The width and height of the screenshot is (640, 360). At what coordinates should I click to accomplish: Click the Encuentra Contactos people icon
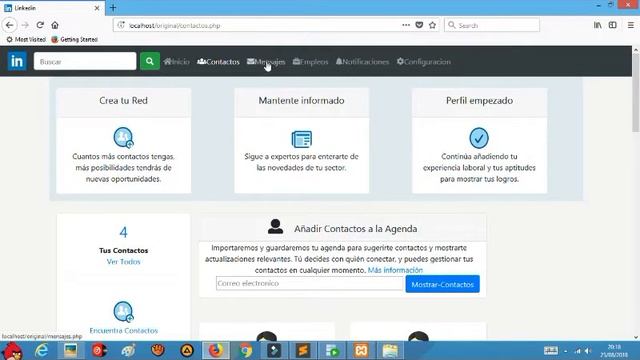click(123, 311)
